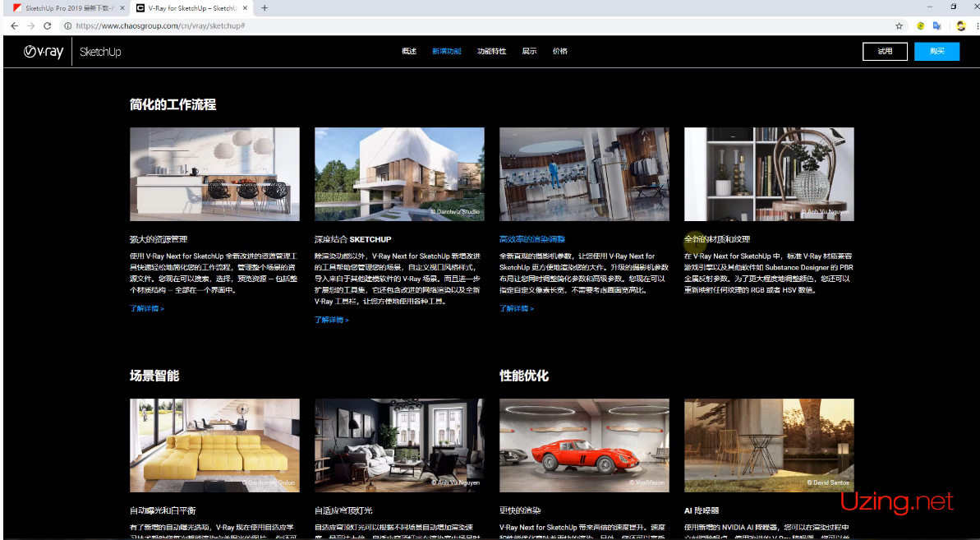
Task: Open the 价格 navigation item
Action: tap(560, 51)
